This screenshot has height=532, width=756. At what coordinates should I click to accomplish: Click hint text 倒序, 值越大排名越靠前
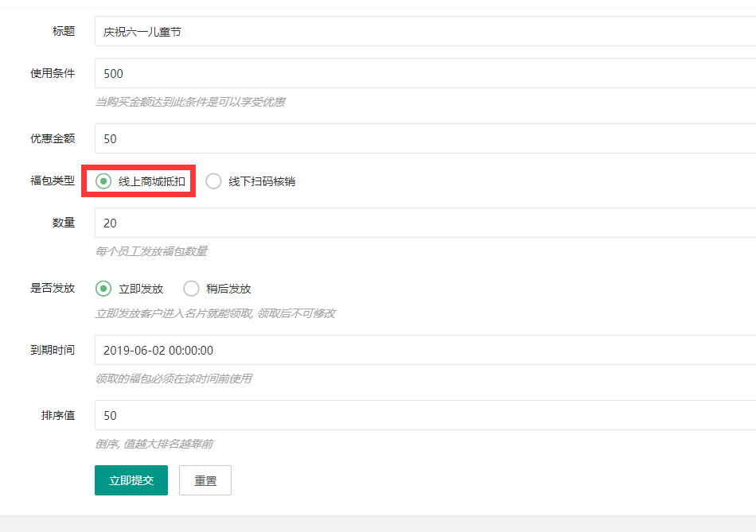pos(154,444)
